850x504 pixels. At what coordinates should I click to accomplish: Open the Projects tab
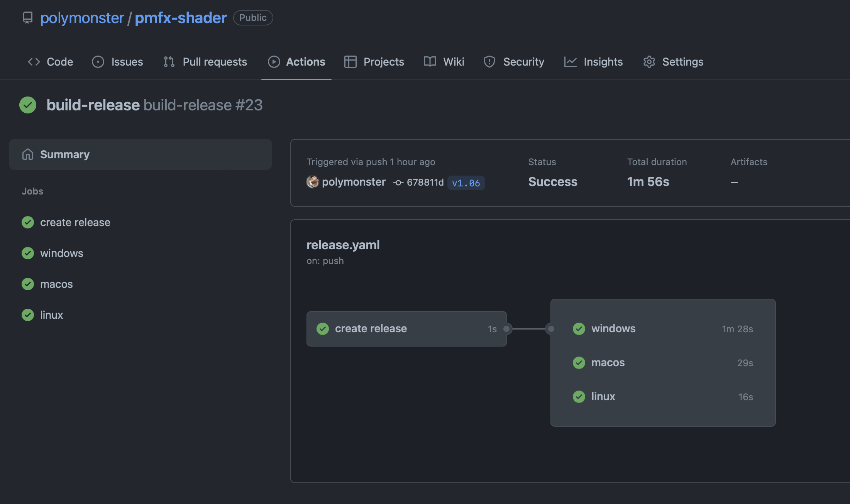click(374, 62)
